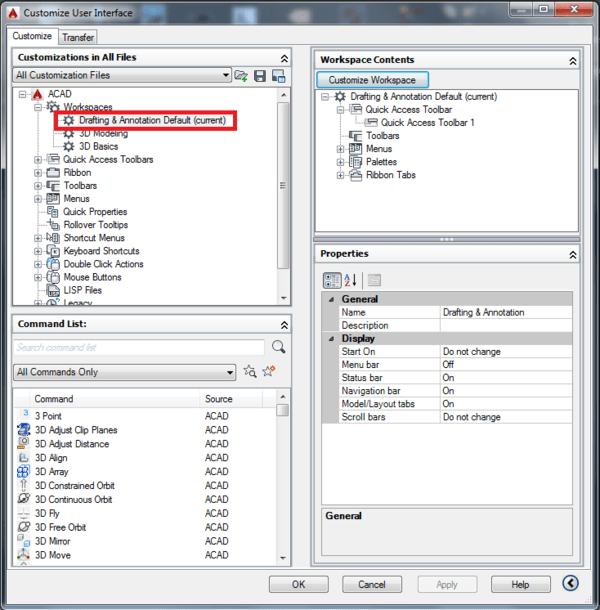The height and width of the screenshot is (610, 600).
Task: Click the LISP Files icon in tree
Action: (53, 290)
